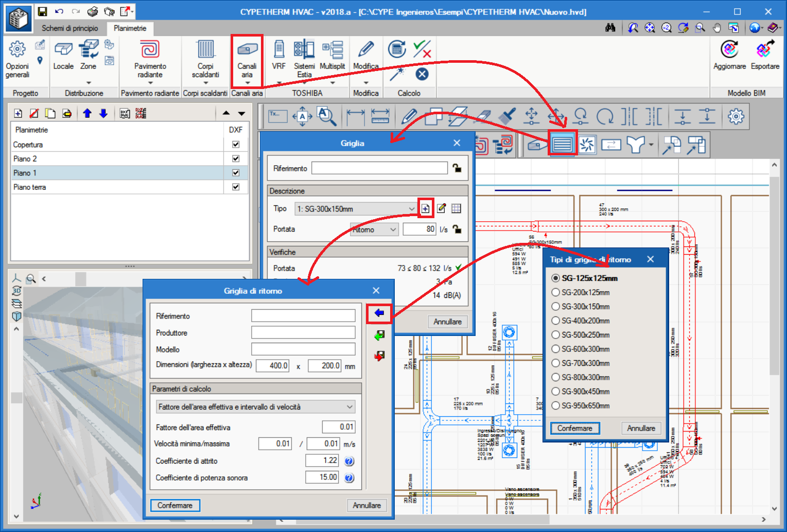Viewport: 787px width, 532px height.
Task: Toggle DXF checkbox for Piano terra
Action: [236, 187]
